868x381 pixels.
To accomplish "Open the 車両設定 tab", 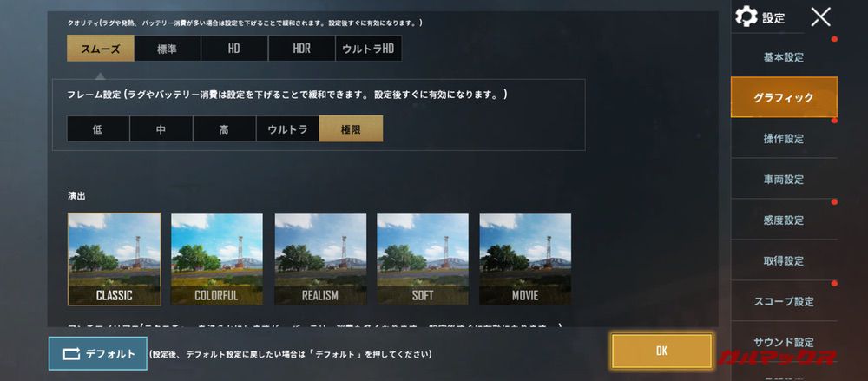I will pyautogui.click(x=784, y=180).
